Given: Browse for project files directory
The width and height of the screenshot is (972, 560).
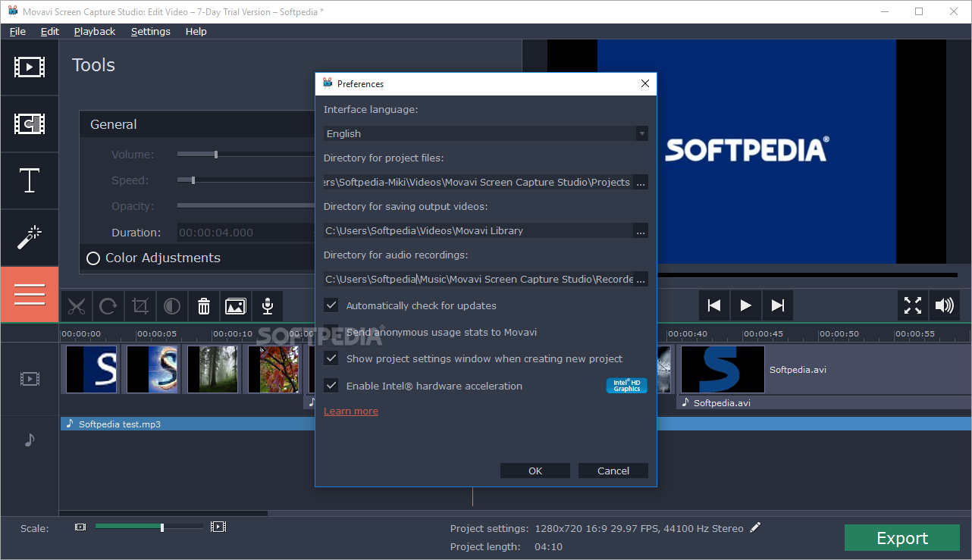Looking at the screenshot, I should click(x=641, y=183).
